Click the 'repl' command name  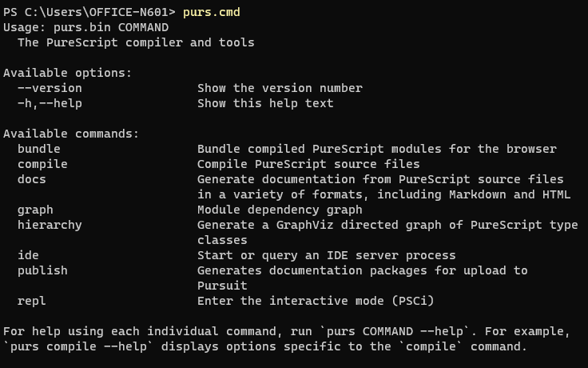pos(32,301)
